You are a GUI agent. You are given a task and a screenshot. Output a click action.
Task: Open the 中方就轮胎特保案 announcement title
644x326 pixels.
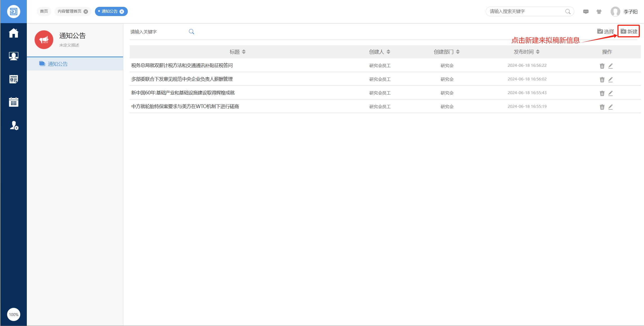pos(185,106)
